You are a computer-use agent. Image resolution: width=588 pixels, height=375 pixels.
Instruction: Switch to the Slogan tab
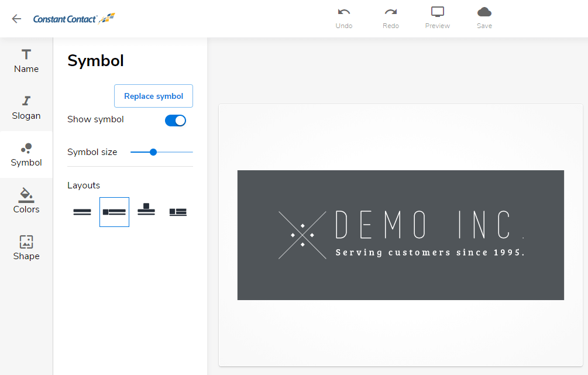[26, 108]
